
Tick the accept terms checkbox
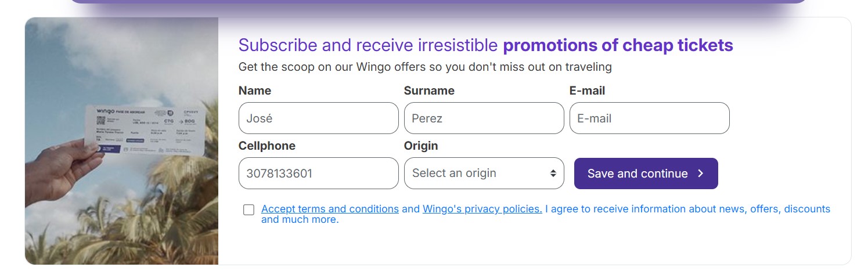coord(249,209)
